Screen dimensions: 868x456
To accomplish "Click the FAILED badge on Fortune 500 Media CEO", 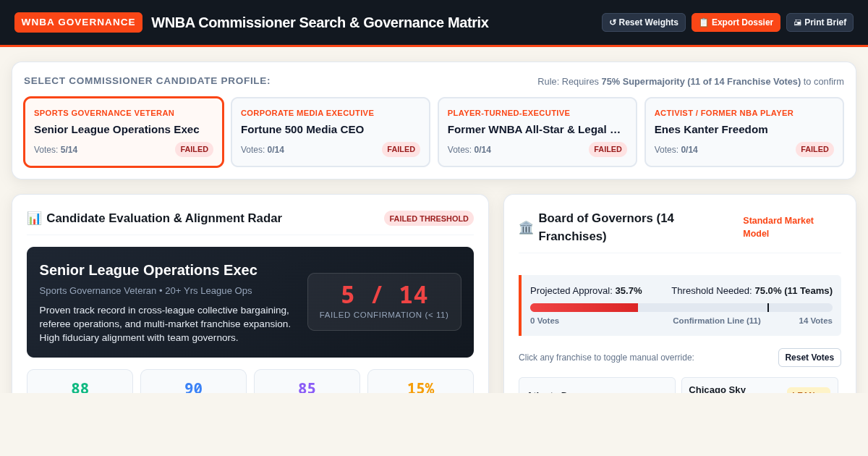I will tap(401, 149).
